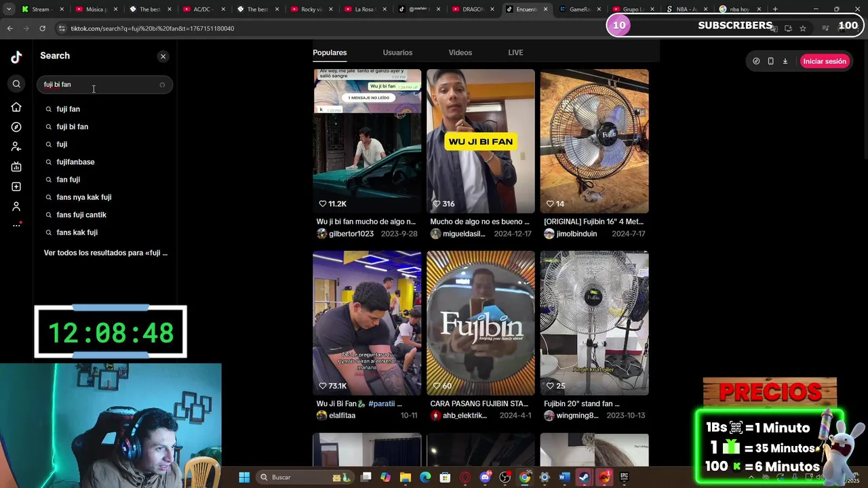Screen dimensions: 868x488
Task: Open the sidebar search magnifier icon
Action: tap(16, 84)
